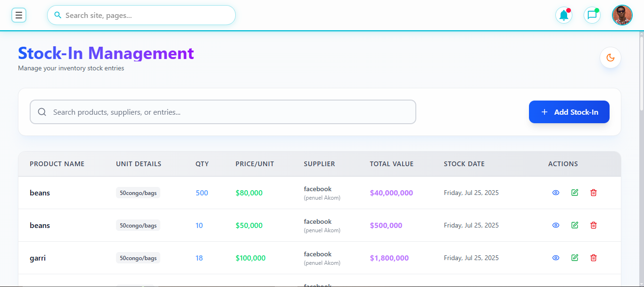The image size is (644, 287).
Task: Click the UNIT DETAILS column header
Action: (x=139, y=164)
